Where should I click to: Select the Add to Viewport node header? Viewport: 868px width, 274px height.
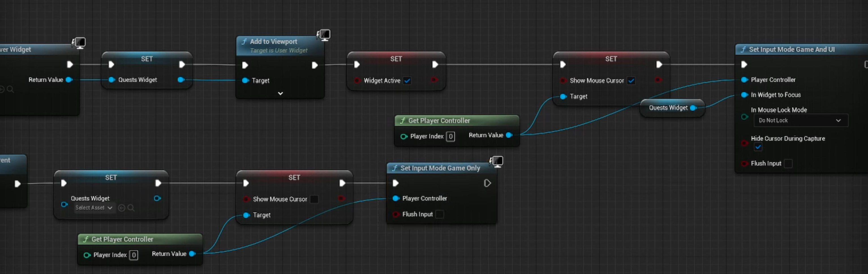(273, 42)
